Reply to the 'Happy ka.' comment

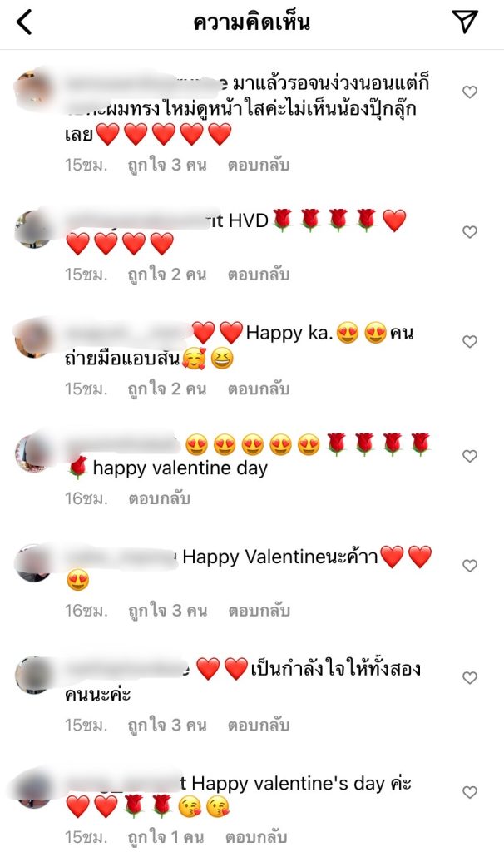(x=259, y=389)
